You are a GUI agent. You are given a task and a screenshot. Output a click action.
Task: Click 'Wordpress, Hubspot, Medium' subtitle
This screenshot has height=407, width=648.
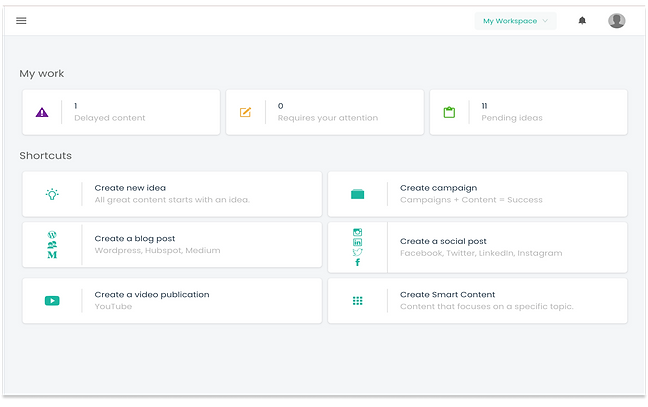[157, 250]
